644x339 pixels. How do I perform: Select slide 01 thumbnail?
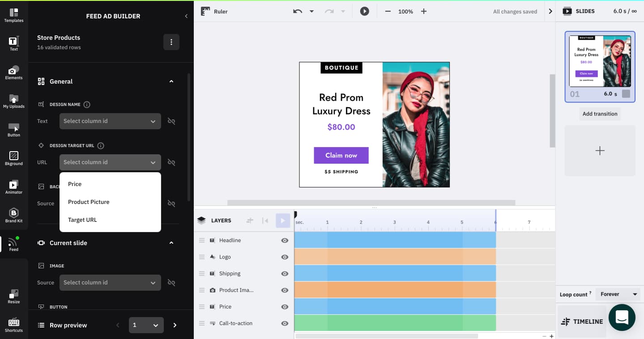(x=600, y=61)
